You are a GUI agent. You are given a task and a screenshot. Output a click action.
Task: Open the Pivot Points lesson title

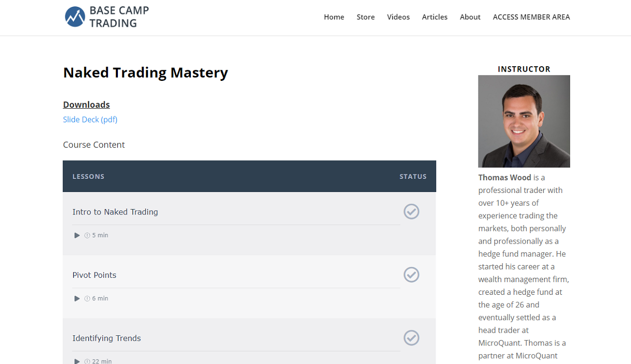coord(94,275)
